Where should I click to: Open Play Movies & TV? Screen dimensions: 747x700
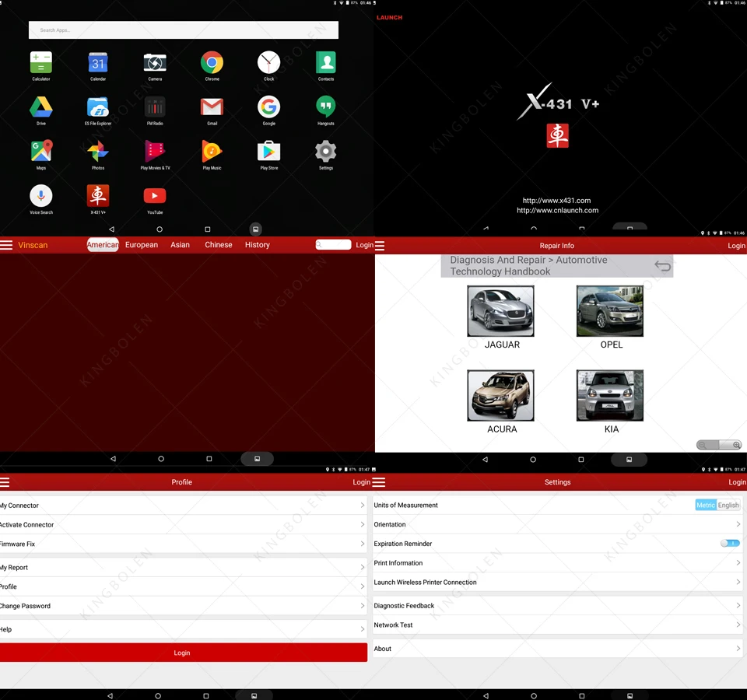pyautogui.click(x=155, y=151)
